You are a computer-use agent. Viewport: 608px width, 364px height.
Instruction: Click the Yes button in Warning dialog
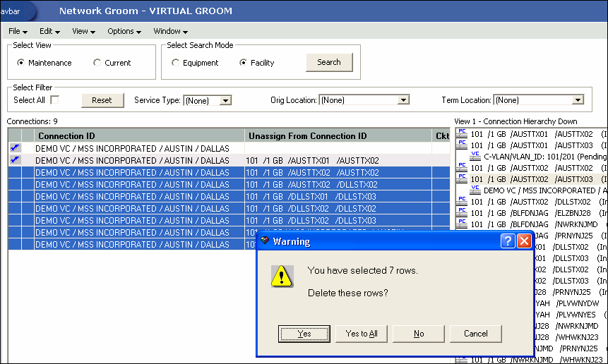click(304, 334)
